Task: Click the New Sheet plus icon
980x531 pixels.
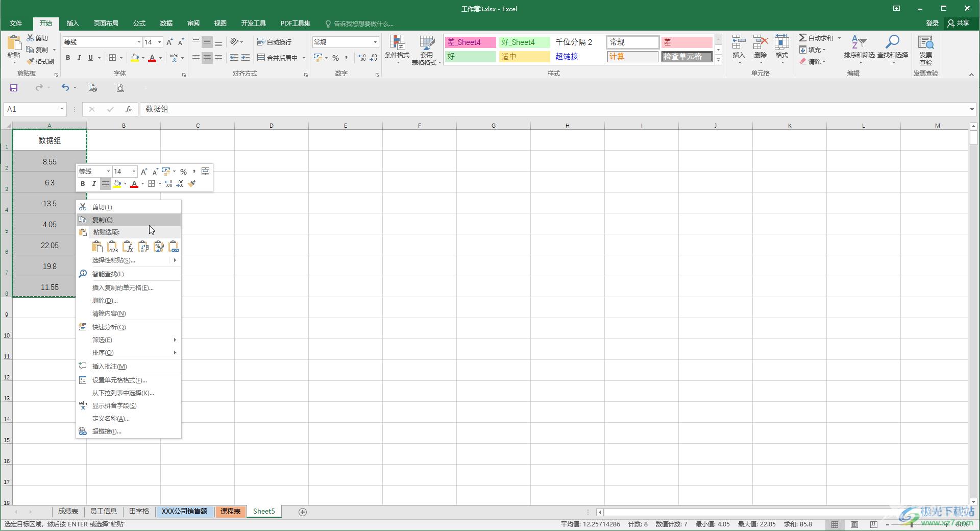Action: pyautogui.click(x=303, y=512)
